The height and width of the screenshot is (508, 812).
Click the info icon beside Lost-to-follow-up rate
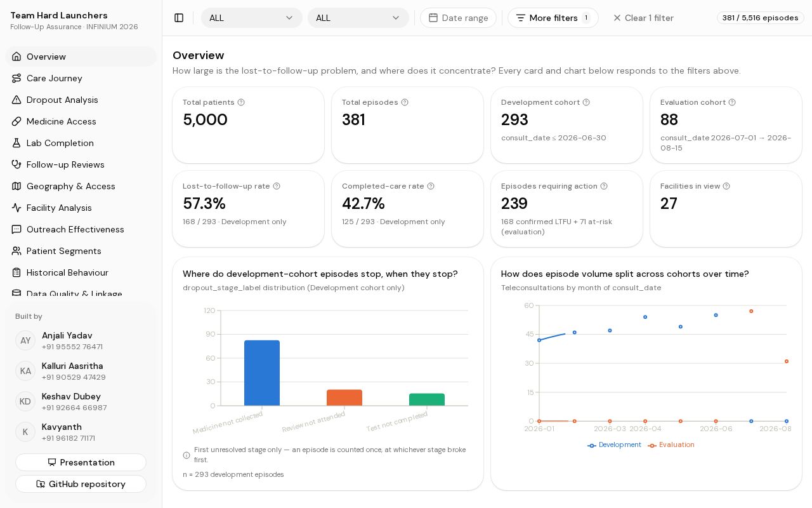pos(277,186)
